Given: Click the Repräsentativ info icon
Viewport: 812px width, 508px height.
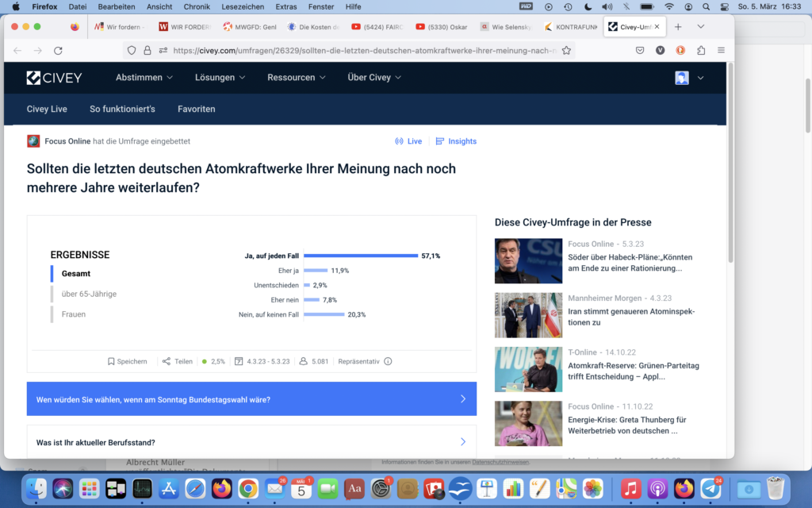Looking at the screenshot, I should click(x=388, y=361).
